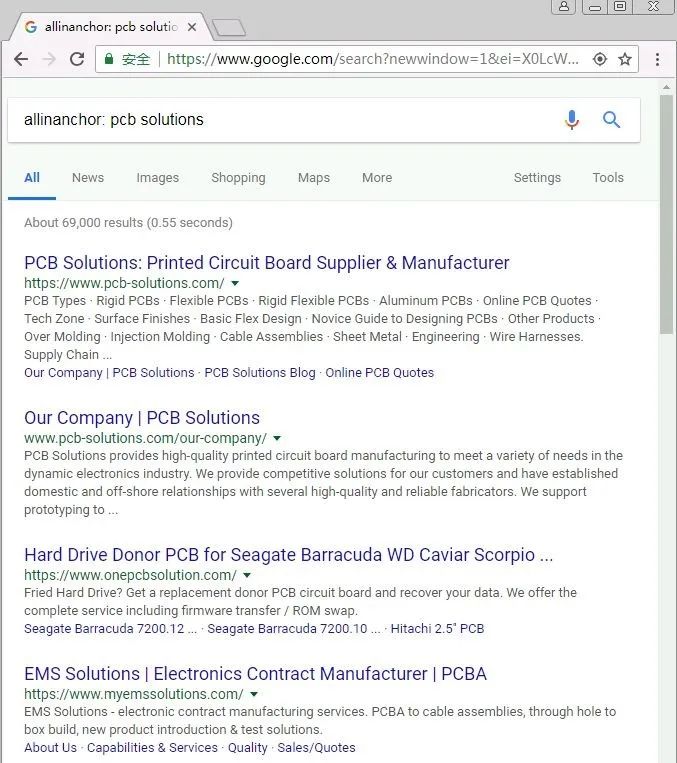Expand dropdown arrow beside onepcbsolution.com URL
The height and width of the screenshot is (763, 677).
coord(247,575)
